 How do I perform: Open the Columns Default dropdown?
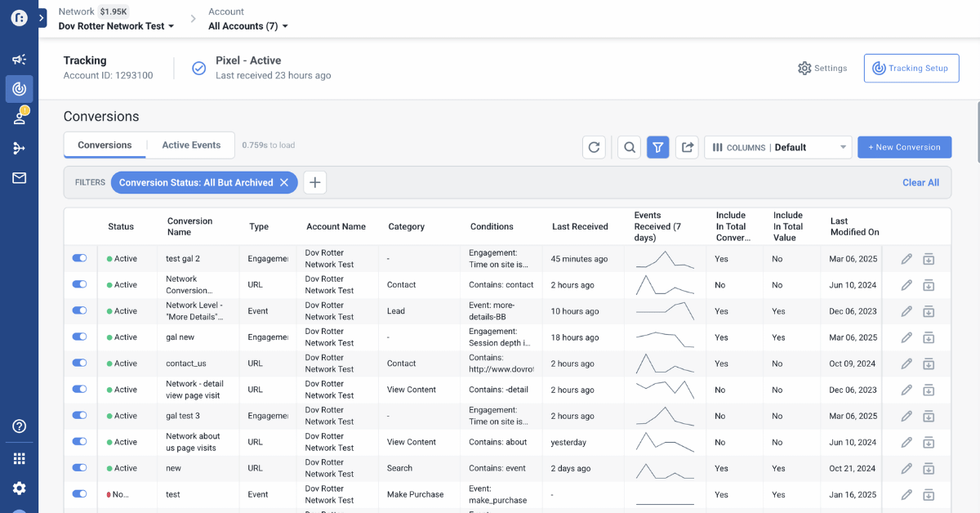tap(778, 147)
